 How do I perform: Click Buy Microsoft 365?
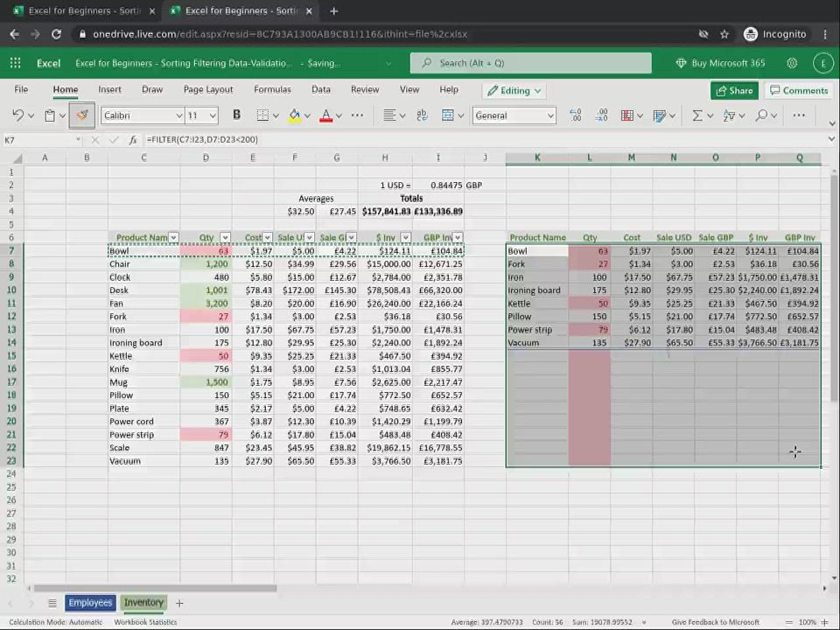(720, 63)
